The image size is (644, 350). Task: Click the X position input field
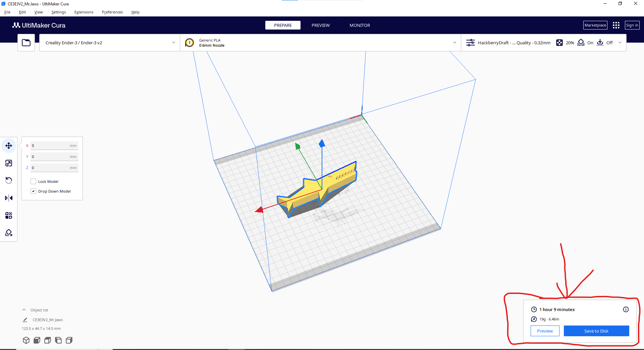tap(54, 146)
